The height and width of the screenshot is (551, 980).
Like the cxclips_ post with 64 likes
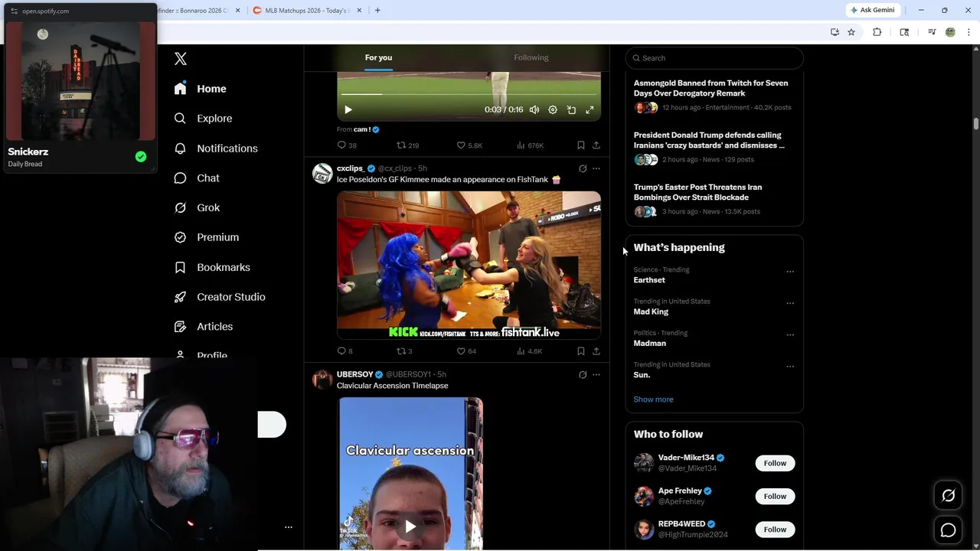pos(466,351)
